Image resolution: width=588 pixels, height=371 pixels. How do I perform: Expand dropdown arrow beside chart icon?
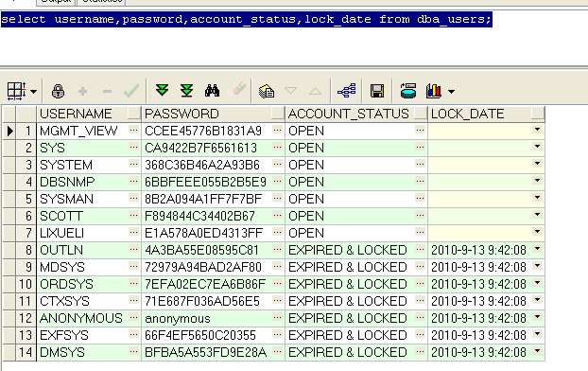pos(451,91)
